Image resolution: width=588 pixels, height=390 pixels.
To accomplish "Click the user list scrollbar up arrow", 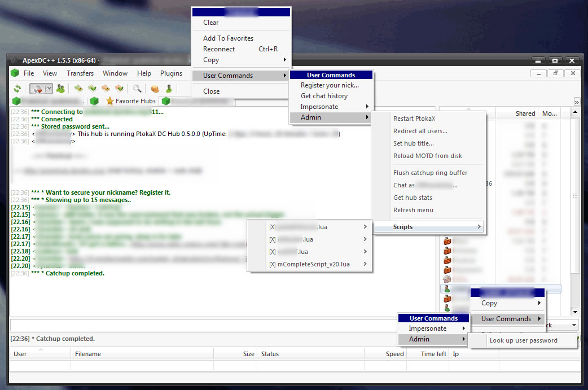I will click(575, 112).
